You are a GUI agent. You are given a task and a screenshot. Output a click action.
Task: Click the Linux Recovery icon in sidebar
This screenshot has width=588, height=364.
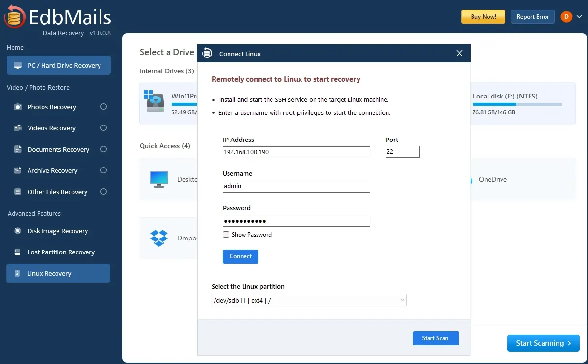coord(17,273)
